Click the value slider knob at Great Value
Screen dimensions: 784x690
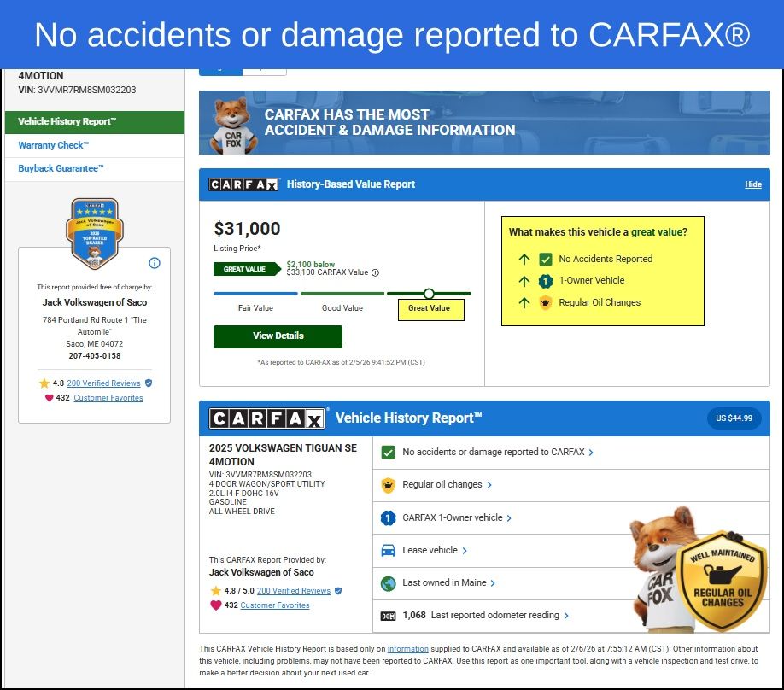pos(429,294)
